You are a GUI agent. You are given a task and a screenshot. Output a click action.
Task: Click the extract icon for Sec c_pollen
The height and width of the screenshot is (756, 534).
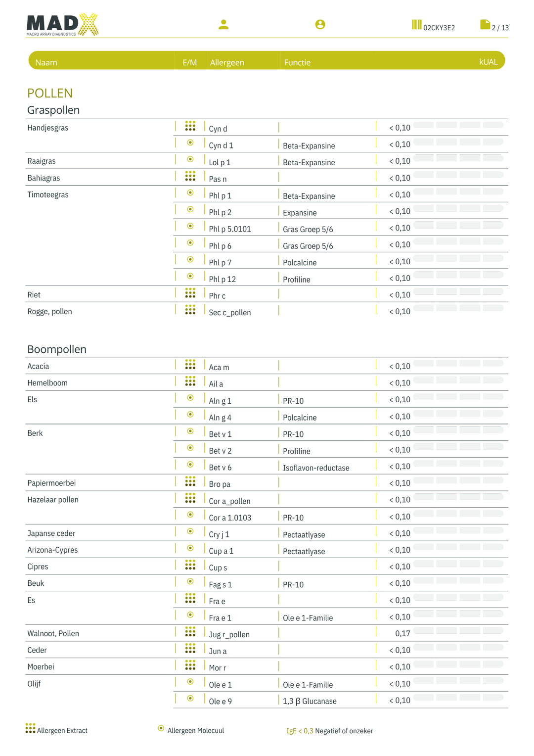pos(190,310)
